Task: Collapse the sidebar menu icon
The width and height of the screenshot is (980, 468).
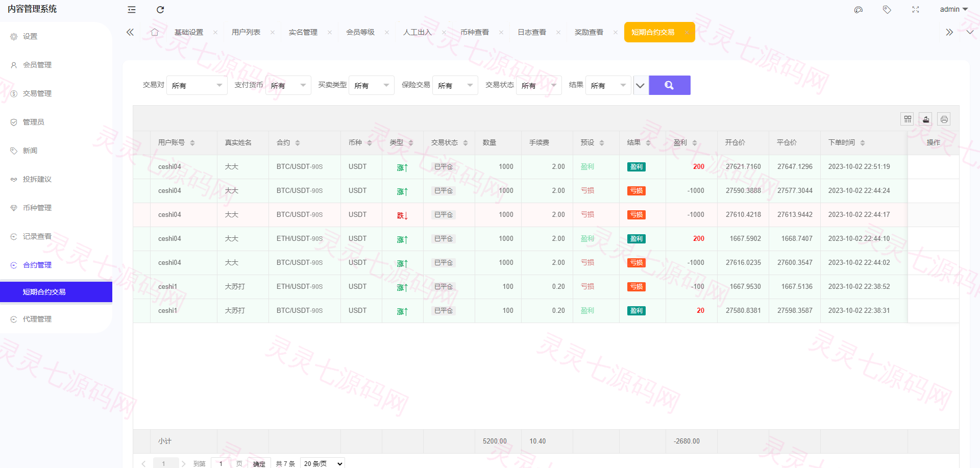Action: (x=132, y=10)
